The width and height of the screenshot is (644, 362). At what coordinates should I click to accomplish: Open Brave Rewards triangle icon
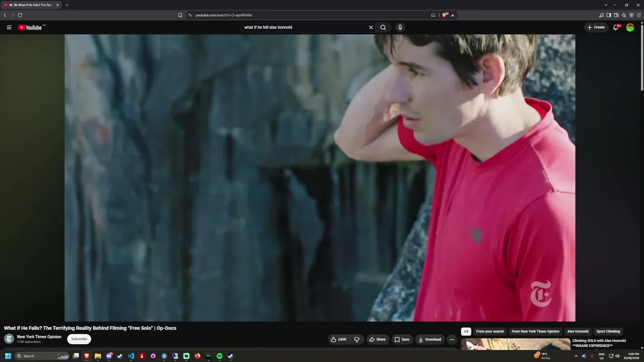453,15
